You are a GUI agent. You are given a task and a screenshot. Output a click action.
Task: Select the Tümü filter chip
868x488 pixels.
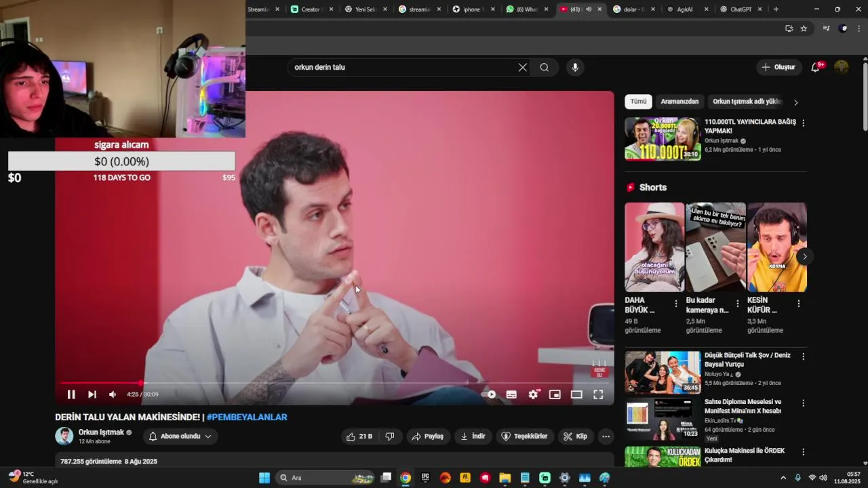638,102
